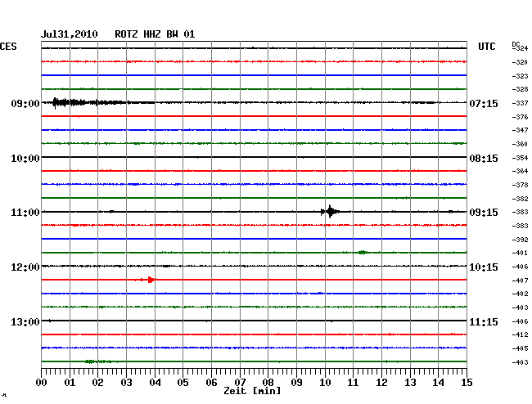
Task: Click the DC offset value -378
Action: pos(520,185)
